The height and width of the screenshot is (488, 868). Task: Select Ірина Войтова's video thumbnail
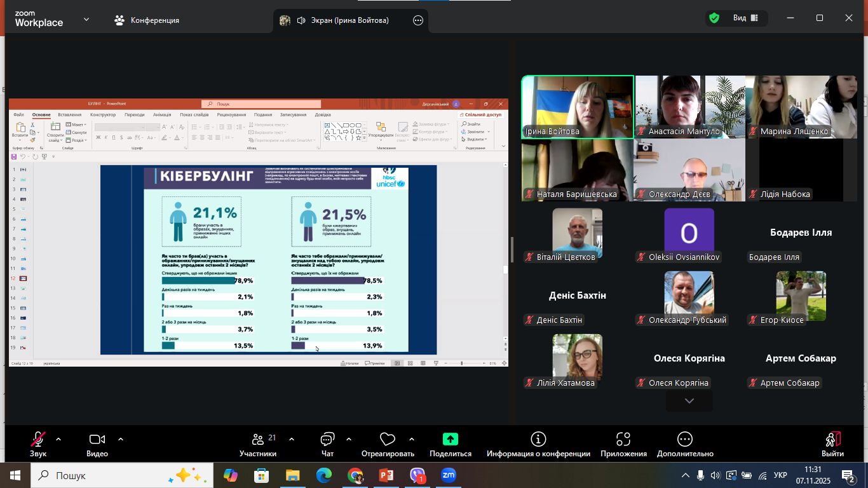(x=578, y=107)
